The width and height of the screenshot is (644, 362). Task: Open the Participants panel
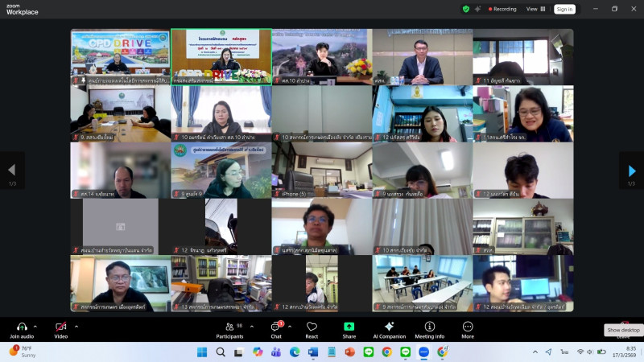click(x=229, y=327)
